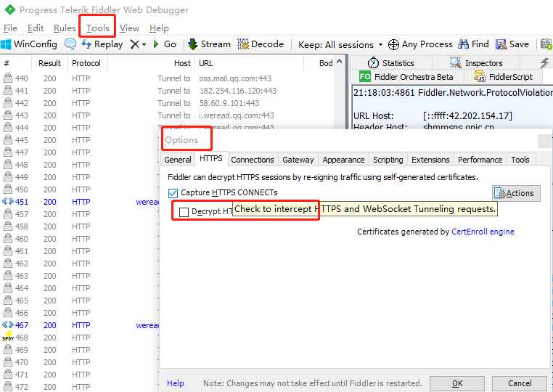The image size is (553, 392).
Task: Click the green FO Orchestra icon
Action: click(364, 76)
